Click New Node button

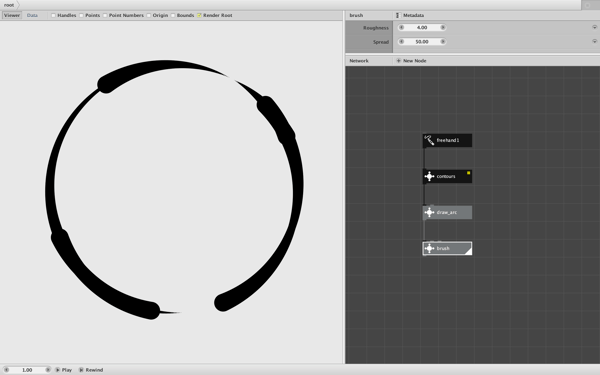click(411, 61)
